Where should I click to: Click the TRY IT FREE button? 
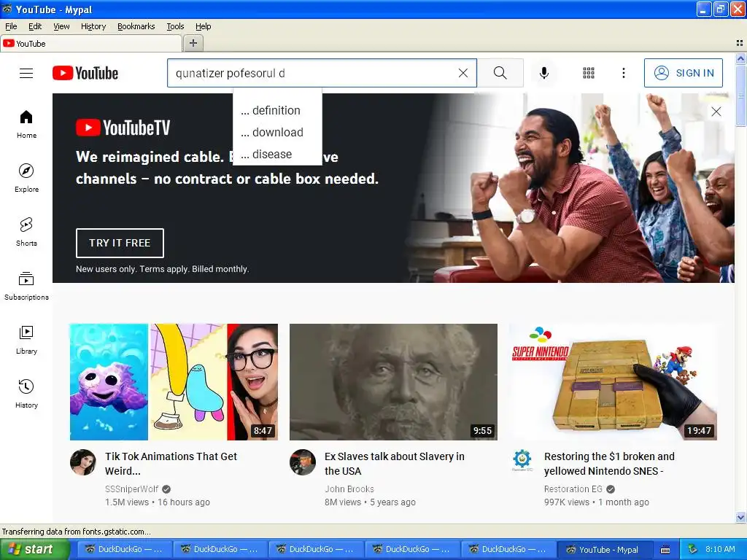coord(120,243)
